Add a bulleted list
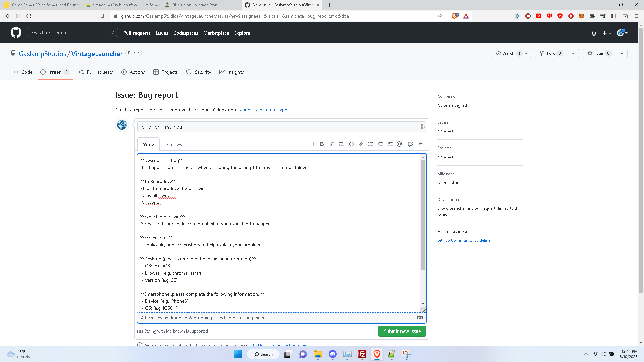The height and width of the screenshot is (362, 644). tap(370, 144)
